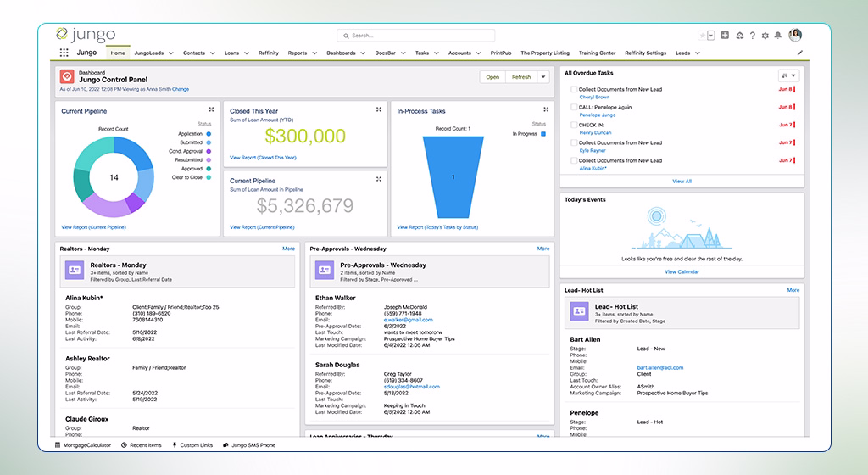Open the Training Center tab

pos(598,53)
